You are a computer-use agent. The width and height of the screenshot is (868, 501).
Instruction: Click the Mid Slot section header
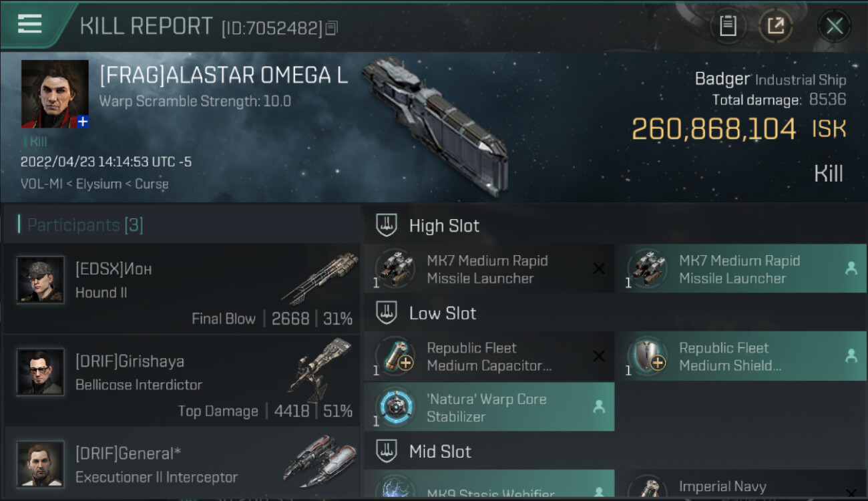(x=440, y=452)
